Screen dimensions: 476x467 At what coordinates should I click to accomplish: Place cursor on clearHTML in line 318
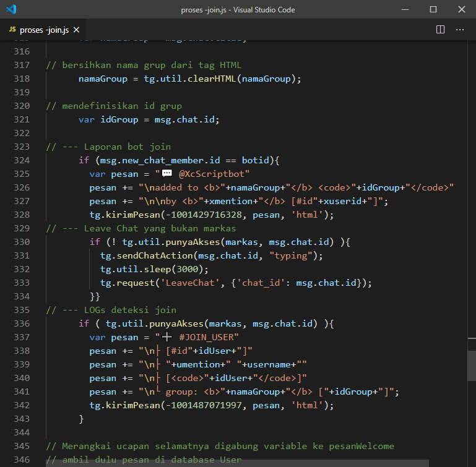(x=212, y=79)
